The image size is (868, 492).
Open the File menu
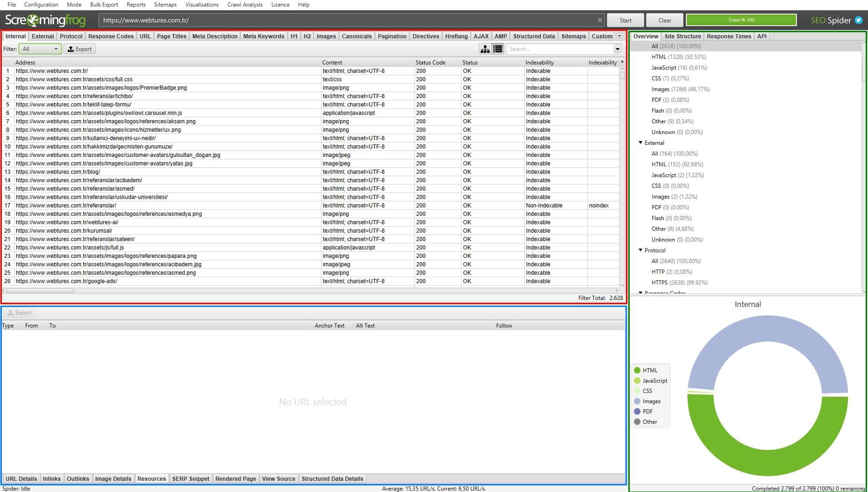[x=12, y=5]
